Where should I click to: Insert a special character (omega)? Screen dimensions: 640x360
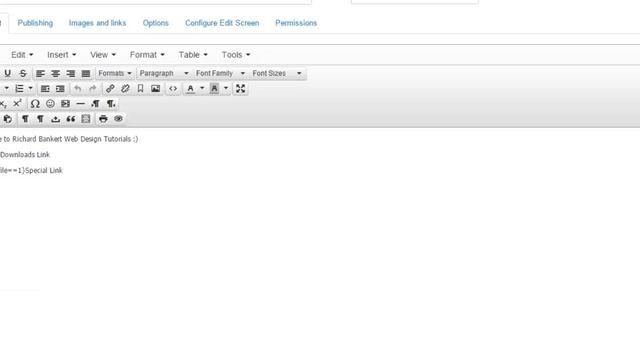pos(35,104)
